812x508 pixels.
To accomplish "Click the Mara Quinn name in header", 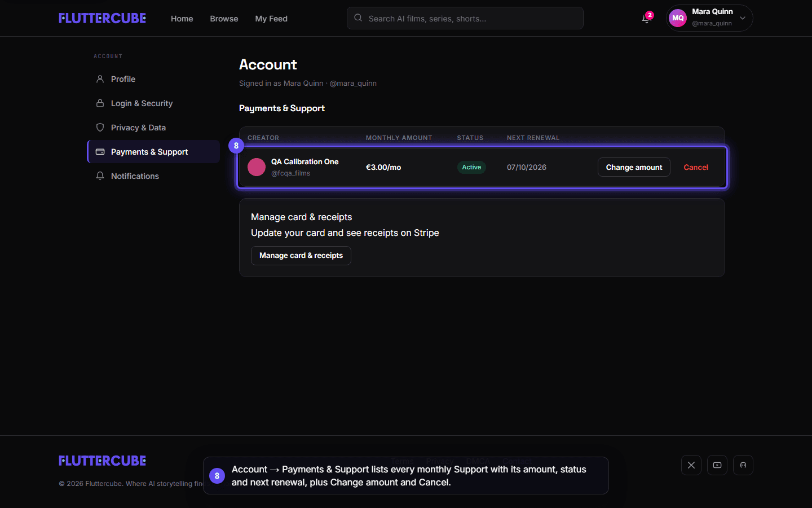I will click(x=712, y=11).
